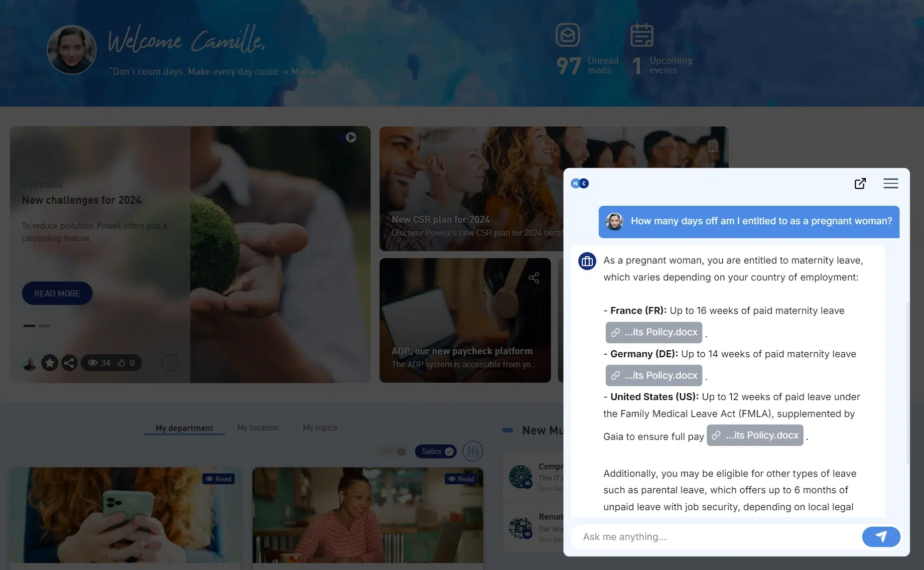Viewport: 924px width, 570px height.
Task: Open the chat in a new window
Action: (x=860, y=183)
